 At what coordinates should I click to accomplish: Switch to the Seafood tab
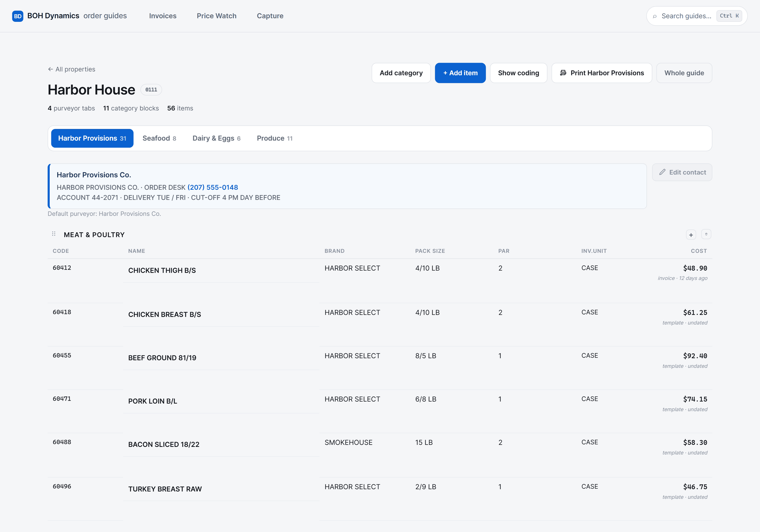pyautogui.click(x=159, y=138)
